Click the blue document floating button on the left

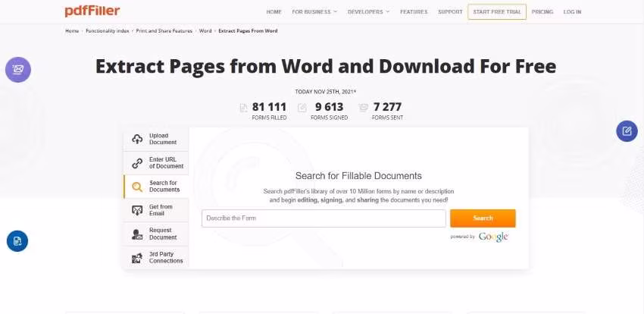click(x=17, y=241)
